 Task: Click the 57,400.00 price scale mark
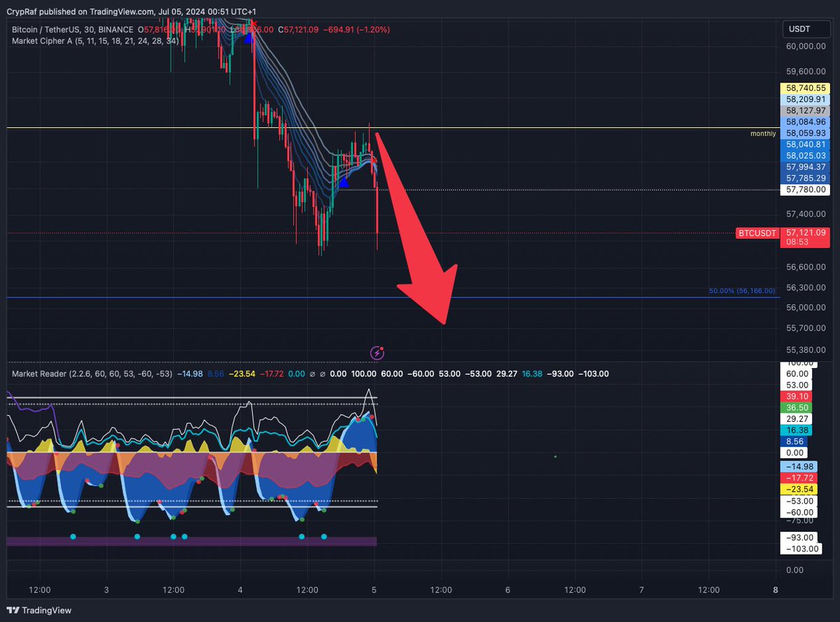tap(806, 214)
